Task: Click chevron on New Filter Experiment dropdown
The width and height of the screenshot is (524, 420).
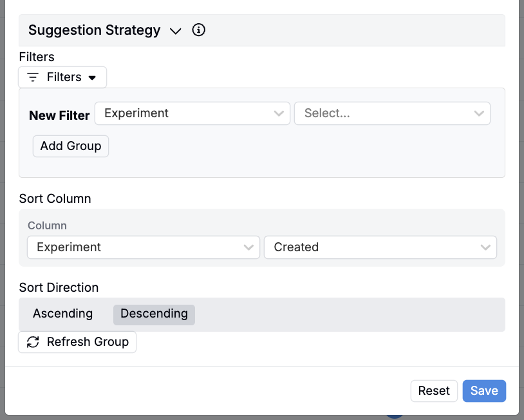Action: (279, 113)
